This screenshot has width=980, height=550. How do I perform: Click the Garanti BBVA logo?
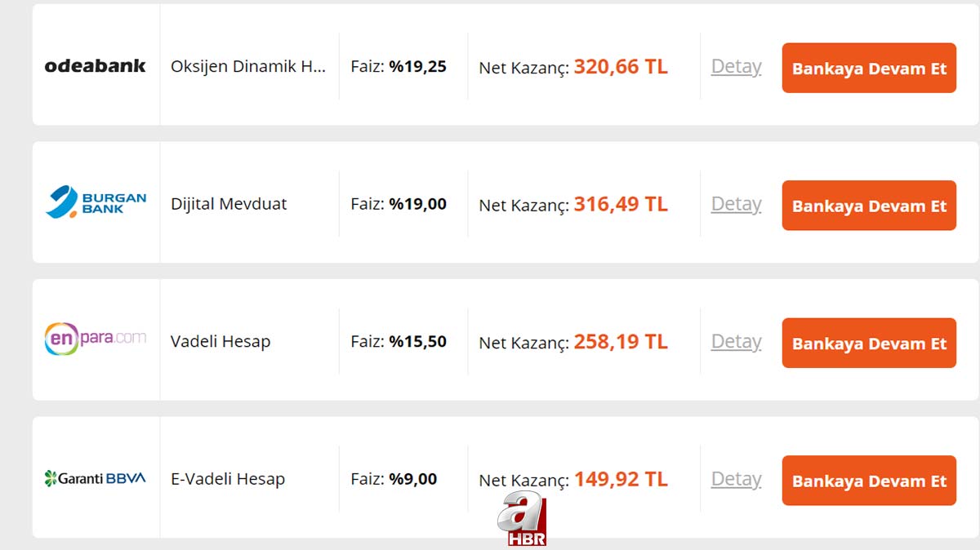pyautogui.click(x=96, y=478)
